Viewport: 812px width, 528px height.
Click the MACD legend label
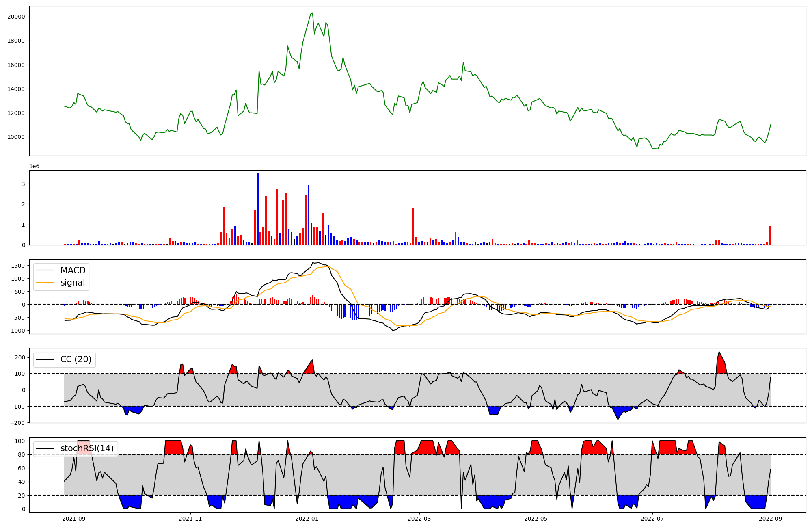[73, 270]
